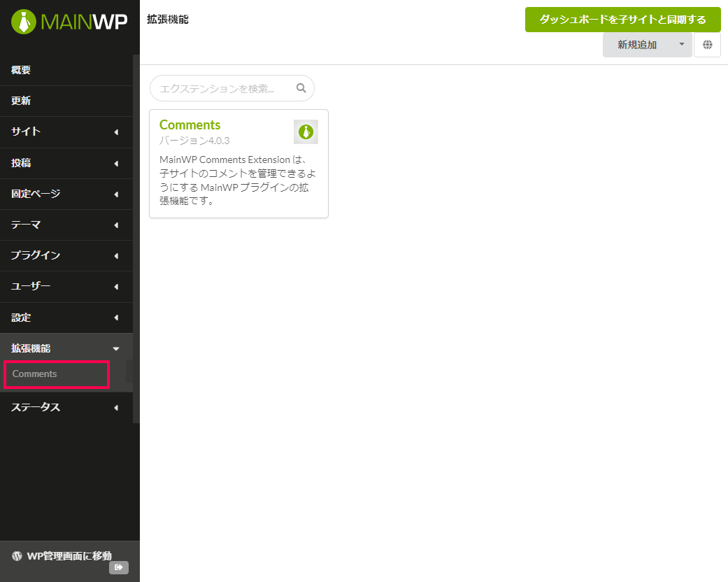Select the 投稿 menu item
This screenshot has height=582, width=728.
coord(66,163)
